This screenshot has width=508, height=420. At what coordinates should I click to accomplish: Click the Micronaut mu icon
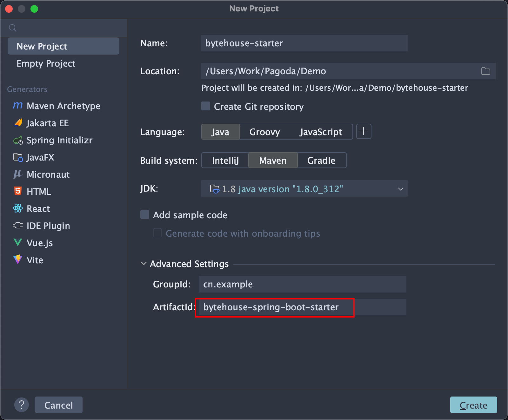[x=18, y=174]
